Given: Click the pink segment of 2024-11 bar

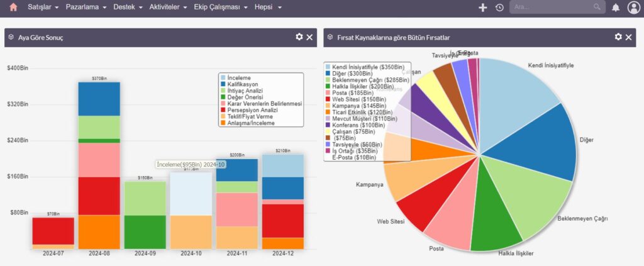Looking at the screenshot, I should [x=237, y=209].
